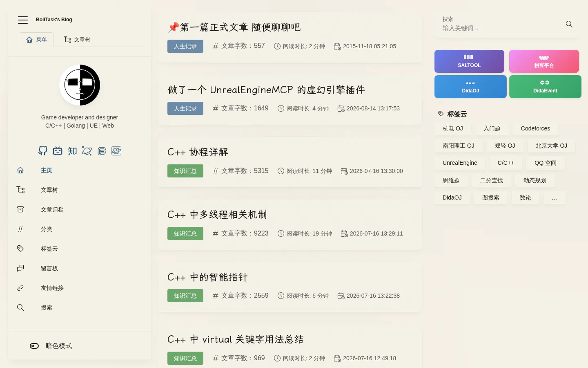
Task: Switch to the 文章树 tab
Action: coord(77,40)
